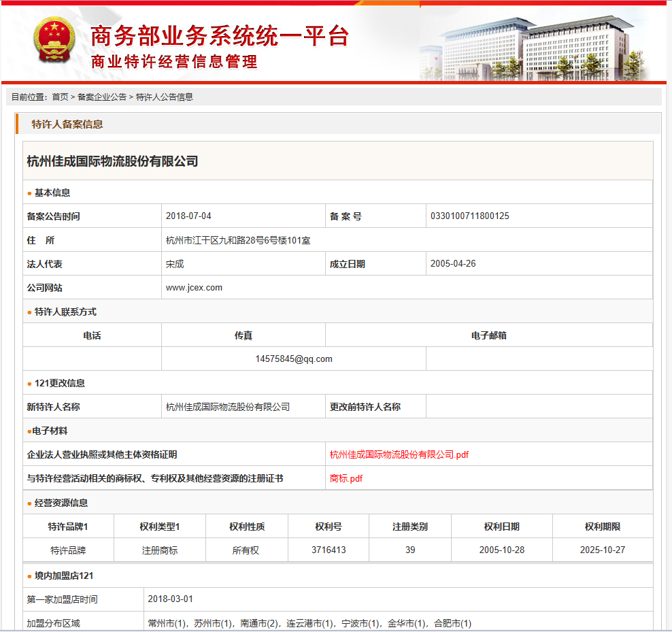Click the national emblem logo
This screenshot has height=632, width=672.
point(54,40)
